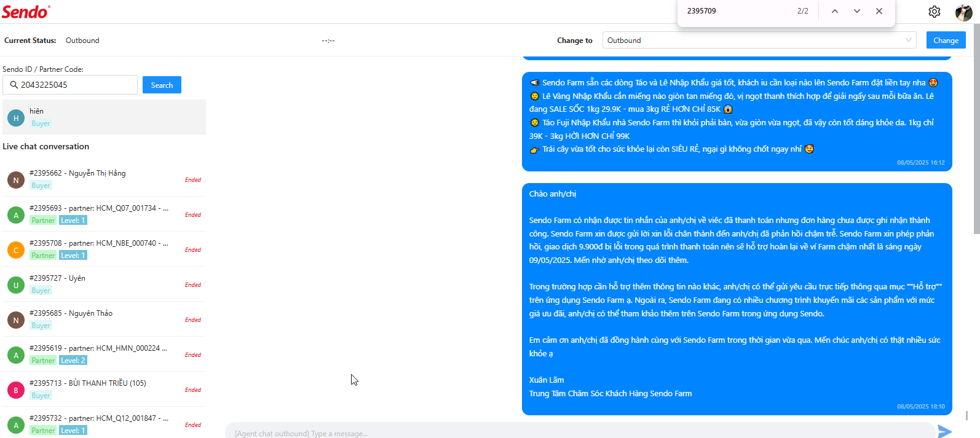The width and height of the screenshot is (980, 438).
Task: Open the user profile avatar
Action: pyautogui.click(x=963, y=12)
